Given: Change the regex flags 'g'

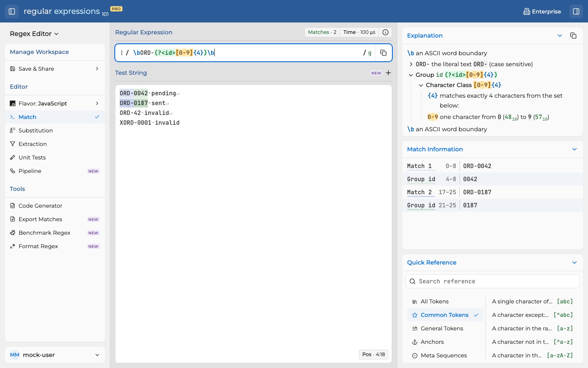Looking at the screenshot, I should [x=370, y=53].
